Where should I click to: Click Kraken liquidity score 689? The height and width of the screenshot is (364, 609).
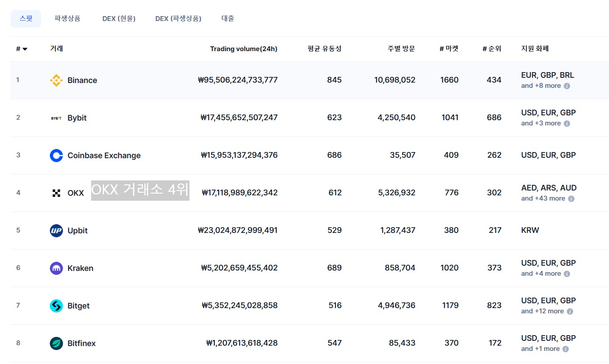(x=334, y=268)
